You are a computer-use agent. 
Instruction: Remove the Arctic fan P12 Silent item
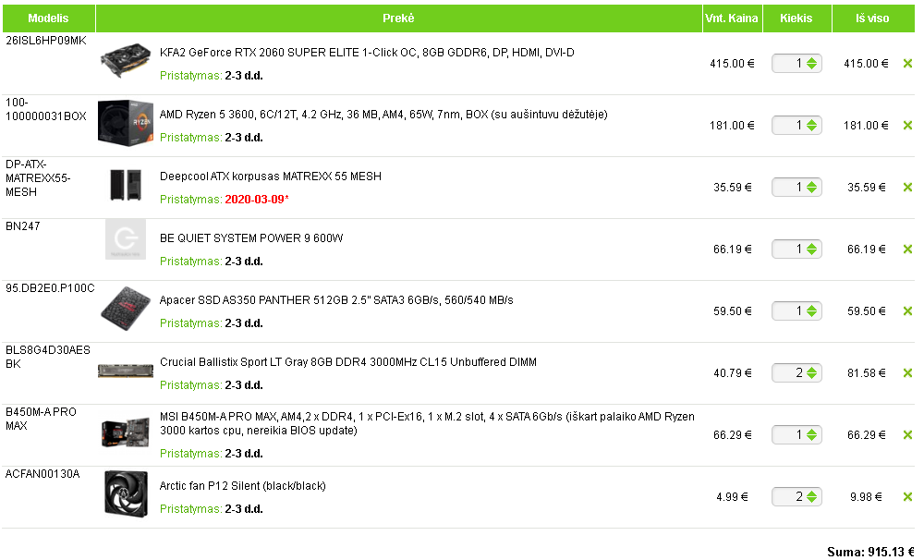[907, 497]
